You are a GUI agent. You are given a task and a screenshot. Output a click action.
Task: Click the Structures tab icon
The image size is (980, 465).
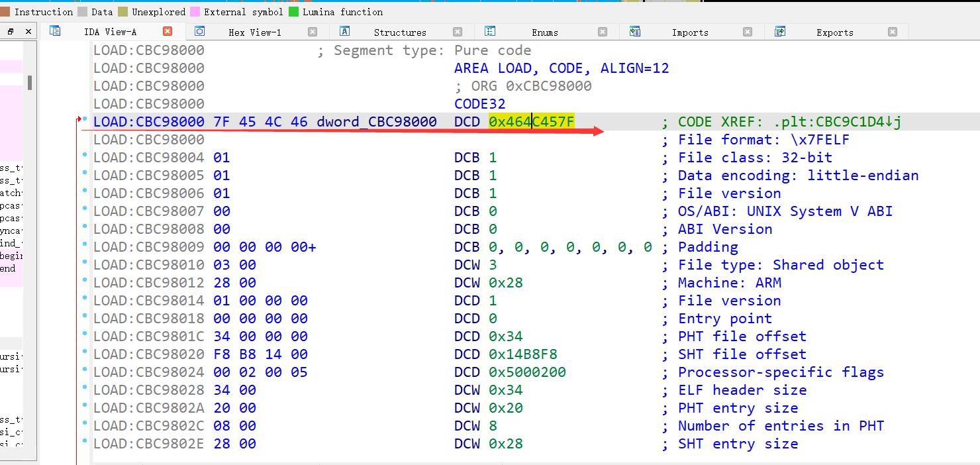pos(344,31)
